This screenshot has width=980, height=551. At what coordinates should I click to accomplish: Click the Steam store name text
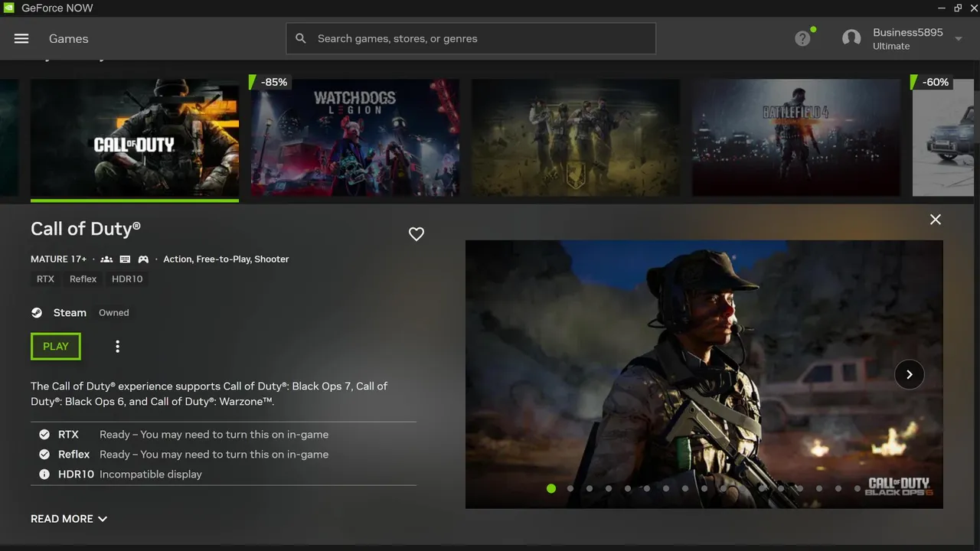[x=70, y=312]
